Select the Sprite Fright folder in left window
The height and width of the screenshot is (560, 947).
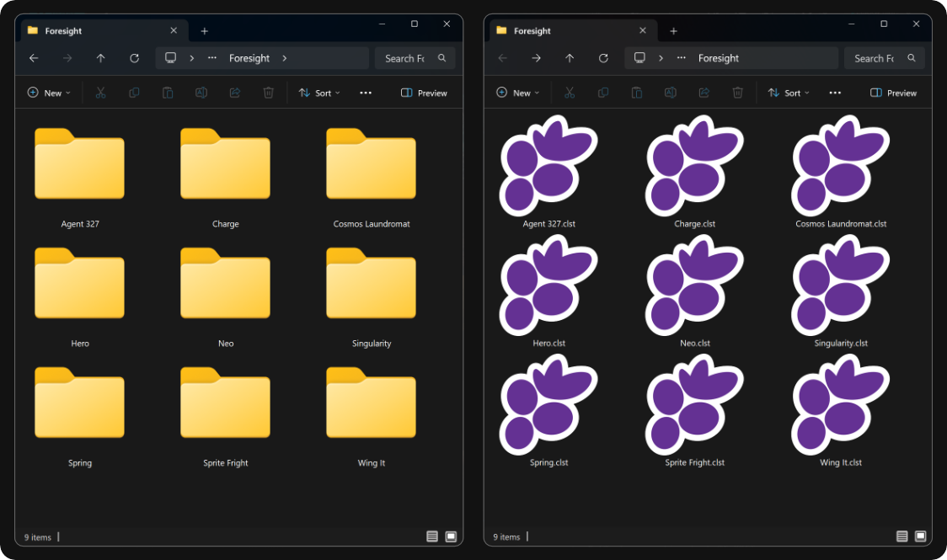coord(225,403)
